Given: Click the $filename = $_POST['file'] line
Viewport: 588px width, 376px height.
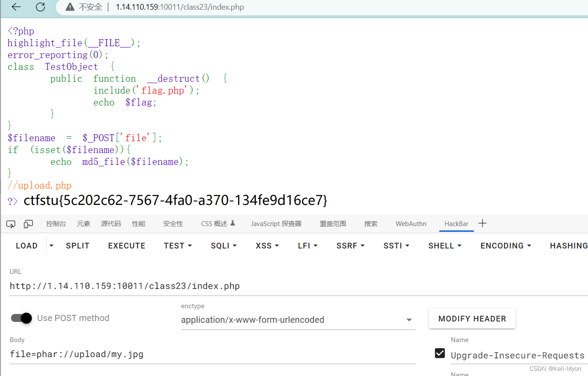Looking at the screenshot, I should [x=85, y=138].
